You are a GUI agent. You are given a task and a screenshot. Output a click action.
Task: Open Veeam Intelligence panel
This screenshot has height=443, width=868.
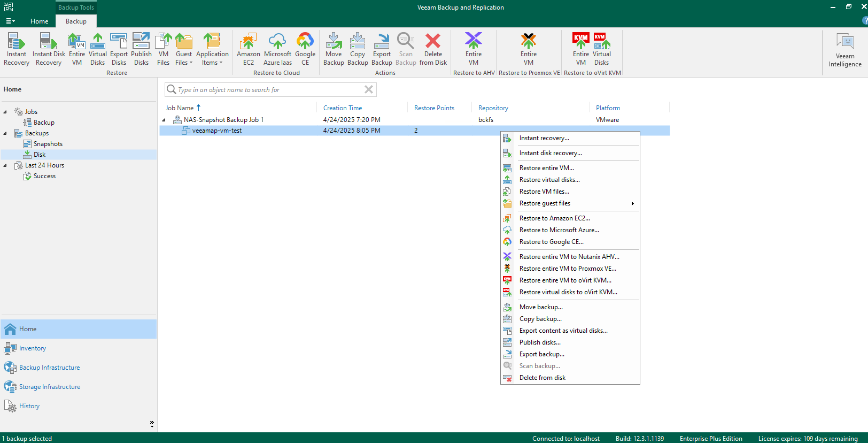[x=845, y=50]
